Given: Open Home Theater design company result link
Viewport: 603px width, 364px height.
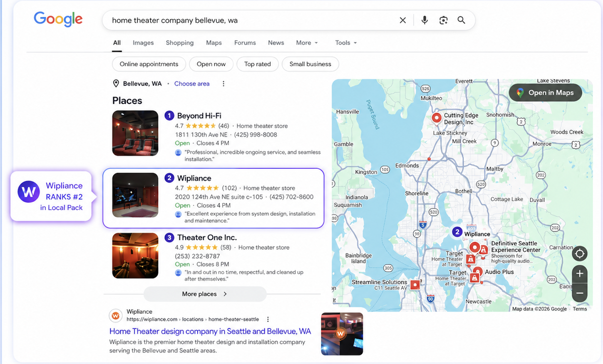Looking at the screenshot, I should click(x=210, y=331).
